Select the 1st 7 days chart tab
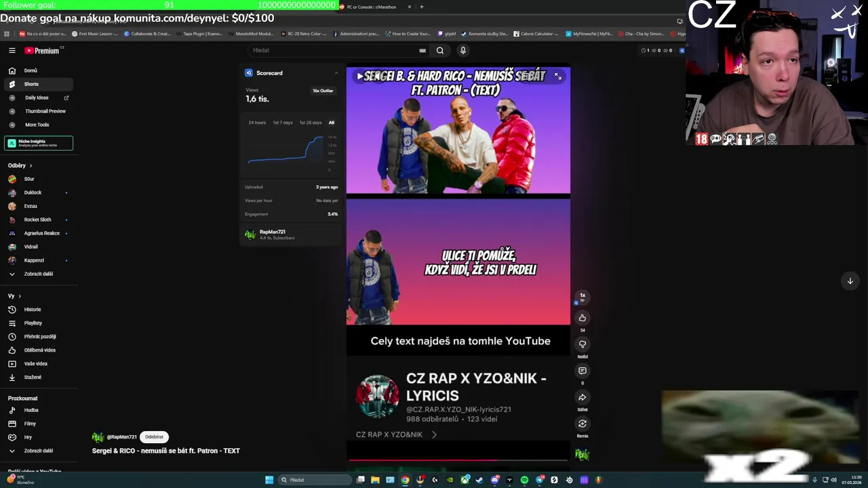868x488 pixels. 283,123
